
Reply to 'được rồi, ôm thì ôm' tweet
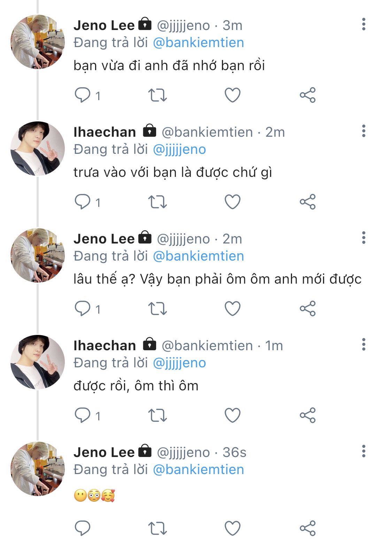(x=83, y=415)
